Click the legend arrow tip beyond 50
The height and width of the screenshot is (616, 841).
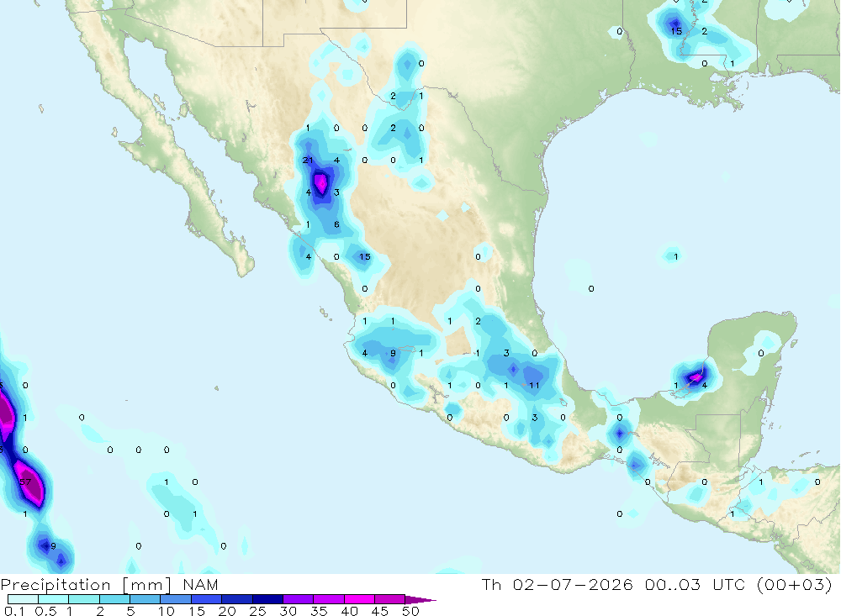point(420,599)
